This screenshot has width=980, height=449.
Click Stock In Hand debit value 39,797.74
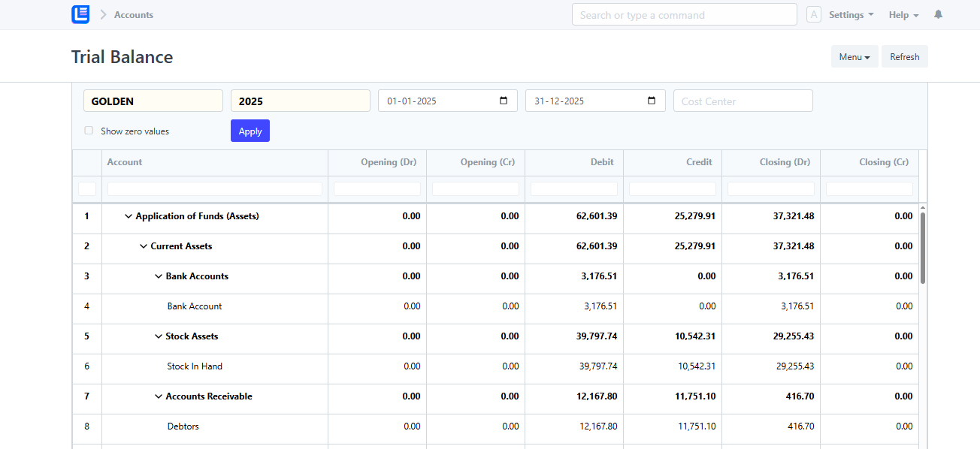click(599, 366)
